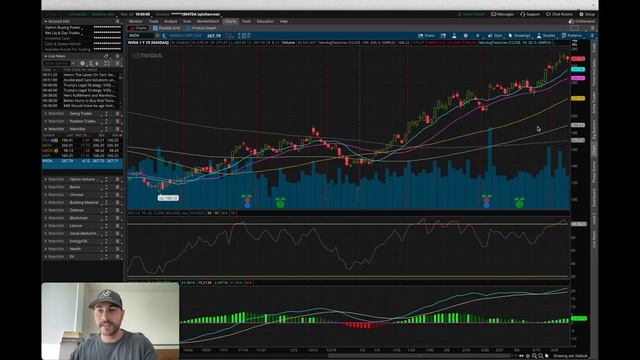Open the Scan tab
640x360 pixels.
point(187,21)
